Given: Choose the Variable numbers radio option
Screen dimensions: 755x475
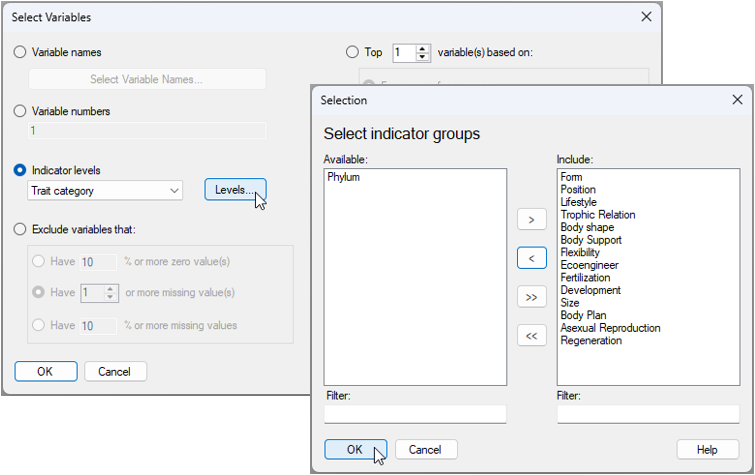Looking at the screenshot, I should (20, 111).
